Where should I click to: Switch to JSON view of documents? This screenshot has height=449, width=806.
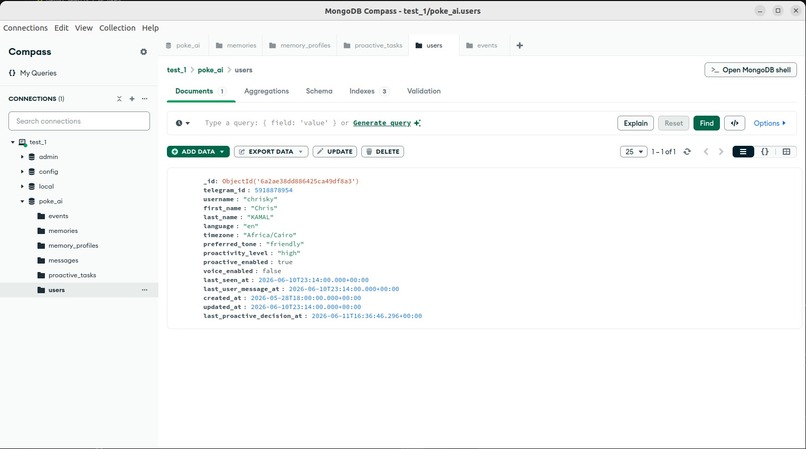click(x=765, y=152)
